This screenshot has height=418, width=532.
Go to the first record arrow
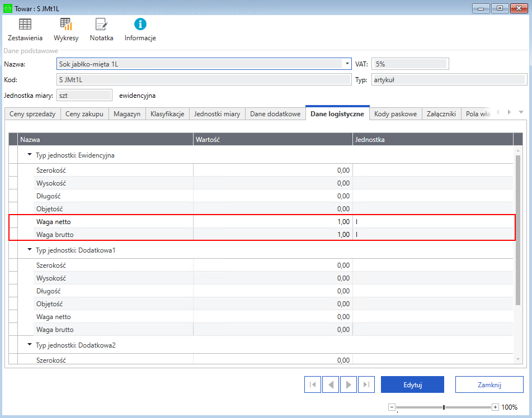pos(313,384)
